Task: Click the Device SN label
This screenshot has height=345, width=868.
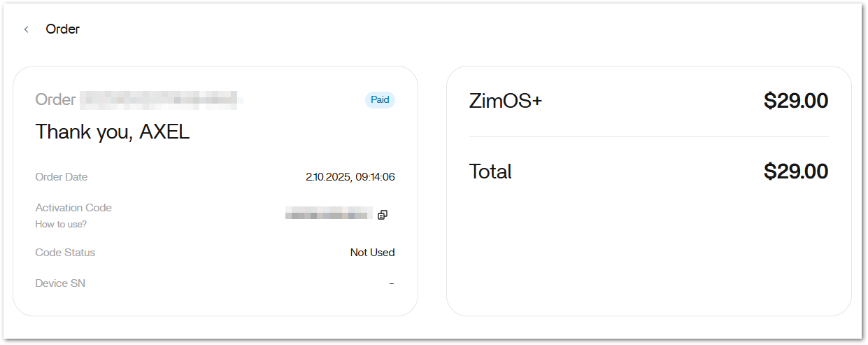Action: pyautogui.click(x=60, y=283)
